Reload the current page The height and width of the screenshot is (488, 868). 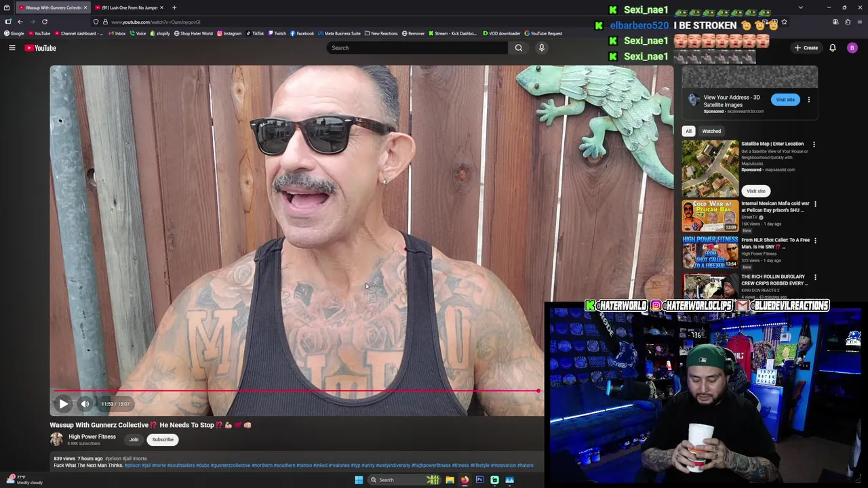(x=45, y=22)
